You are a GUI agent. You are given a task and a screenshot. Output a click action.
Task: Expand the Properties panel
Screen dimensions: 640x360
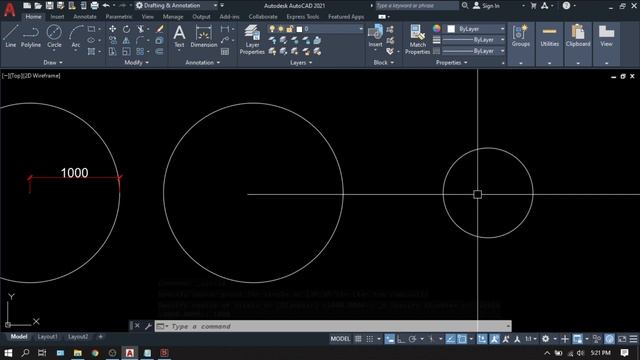[x=451, y=62]
